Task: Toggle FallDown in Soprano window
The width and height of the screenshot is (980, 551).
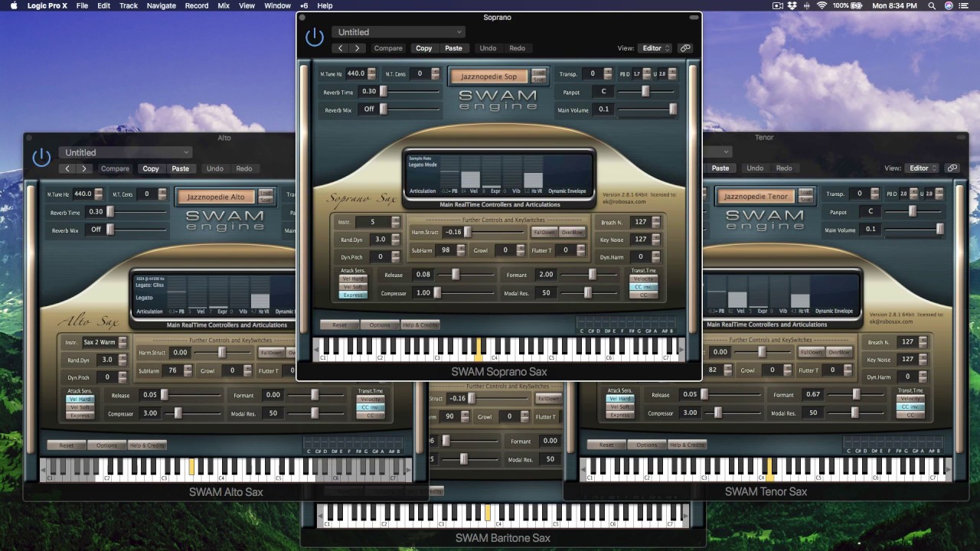Action: 544,232
